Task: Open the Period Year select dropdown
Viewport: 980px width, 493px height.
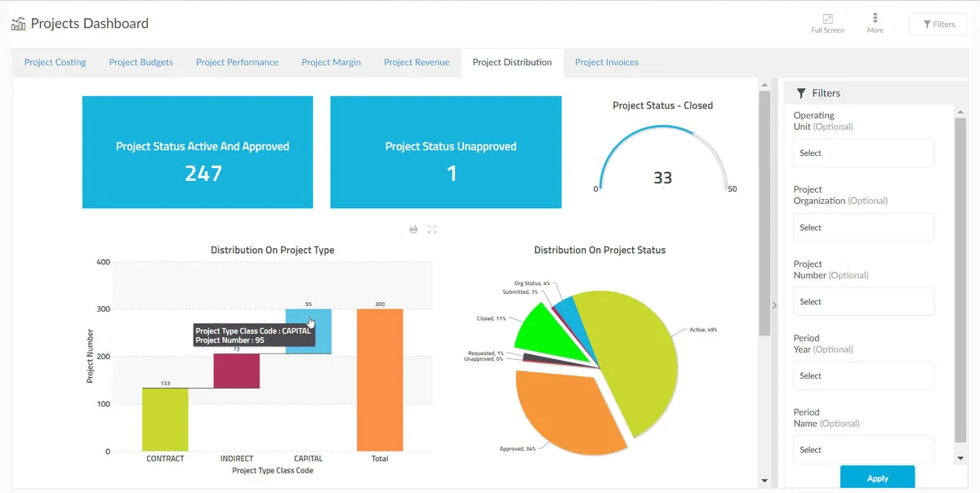Action: (863, 375)
